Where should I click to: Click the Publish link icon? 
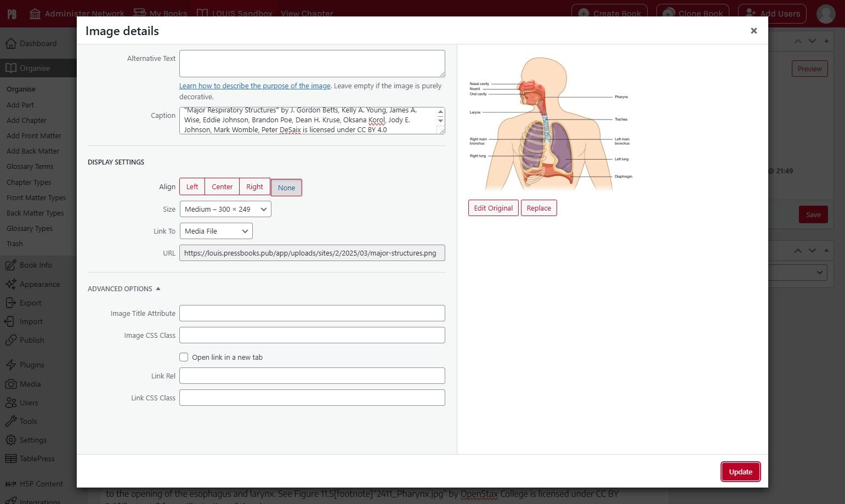pos(10,340)
